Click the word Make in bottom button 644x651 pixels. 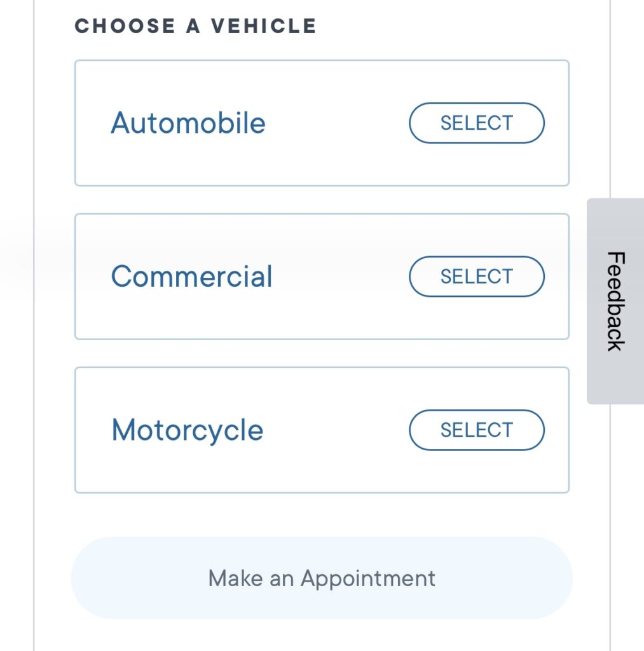tap(235, 578)
